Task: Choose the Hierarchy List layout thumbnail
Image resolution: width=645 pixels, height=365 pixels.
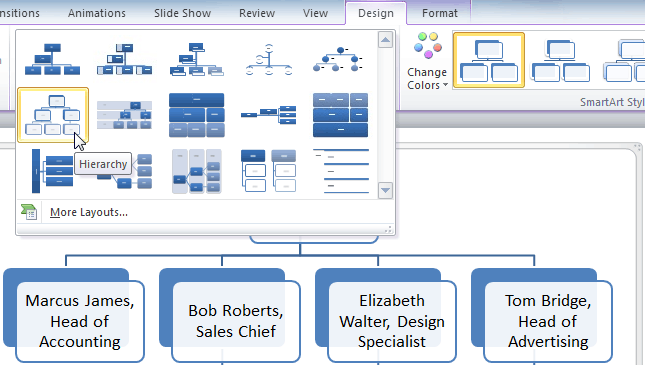Action: [x=269, y=171]
